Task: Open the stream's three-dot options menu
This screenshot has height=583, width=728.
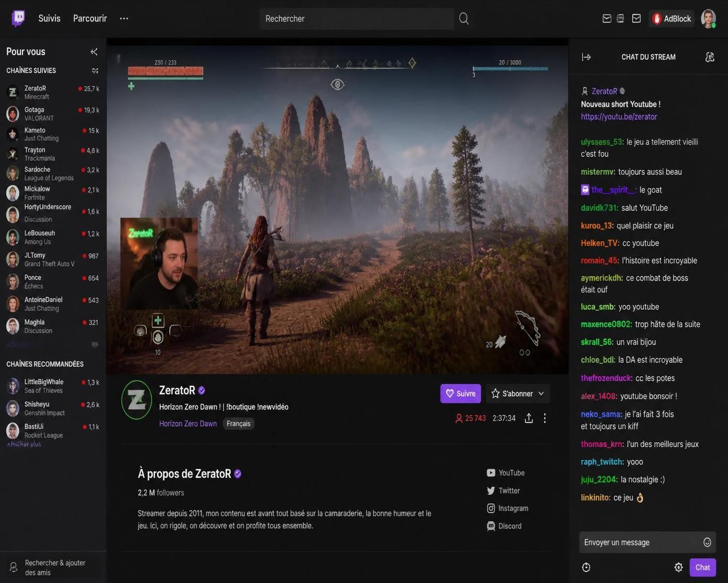Action: click(545, 418)
